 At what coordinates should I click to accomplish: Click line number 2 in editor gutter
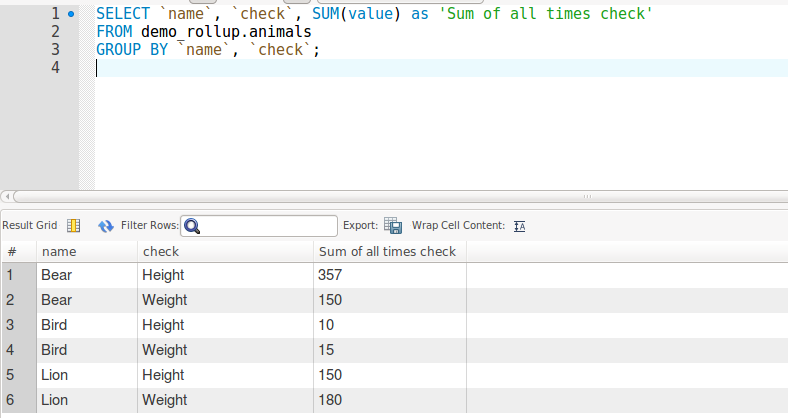pos(55,32)
